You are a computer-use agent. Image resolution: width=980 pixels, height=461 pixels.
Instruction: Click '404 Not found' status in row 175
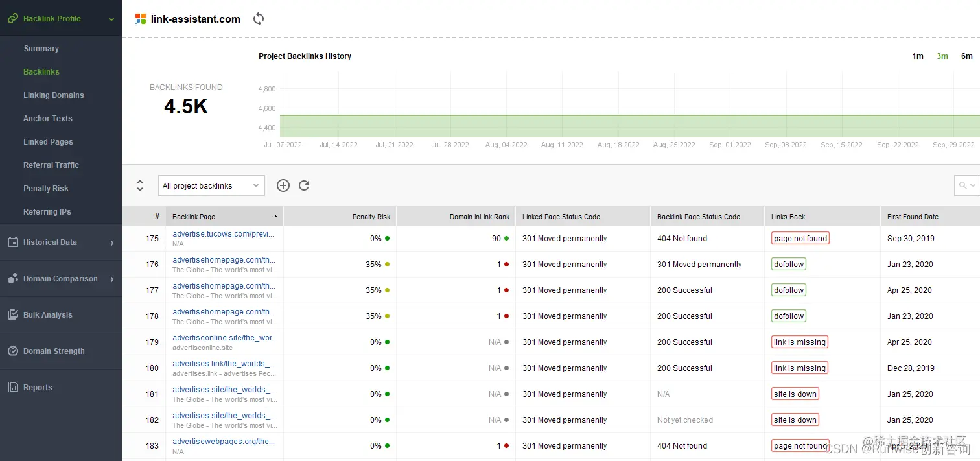682,239
